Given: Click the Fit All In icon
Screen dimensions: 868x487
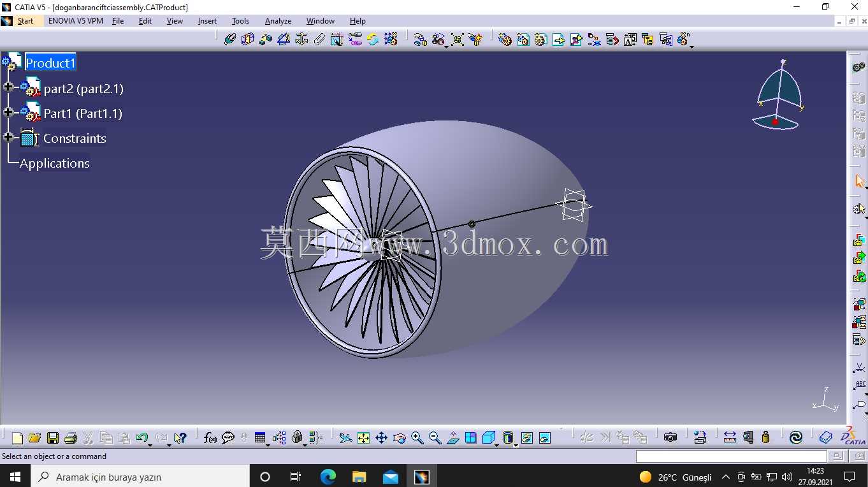Looking at the screenshot, I should (363, 438).
